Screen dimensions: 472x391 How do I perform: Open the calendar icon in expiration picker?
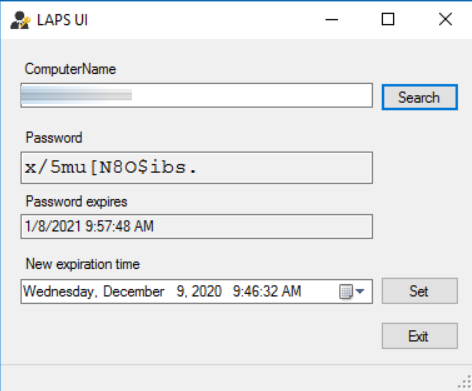(x=346, y=292)
